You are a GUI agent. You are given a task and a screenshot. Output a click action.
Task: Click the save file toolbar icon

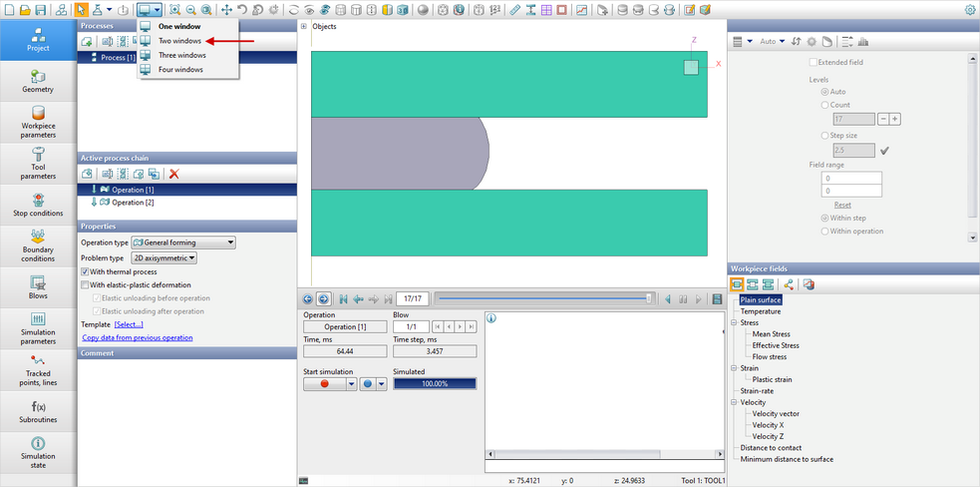point(40,10)
